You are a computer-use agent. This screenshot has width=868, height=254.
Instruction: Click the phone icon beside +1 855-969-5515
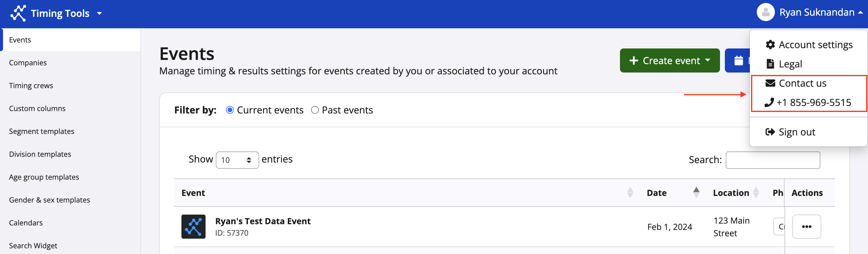pyautogui.click(x=769, y=103)
